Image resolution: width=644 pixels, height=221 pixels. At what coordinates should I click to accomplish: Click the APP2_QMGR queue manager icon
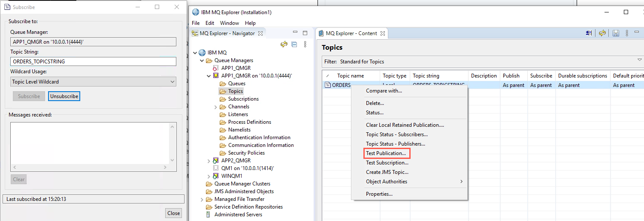[x=216, y=161]
